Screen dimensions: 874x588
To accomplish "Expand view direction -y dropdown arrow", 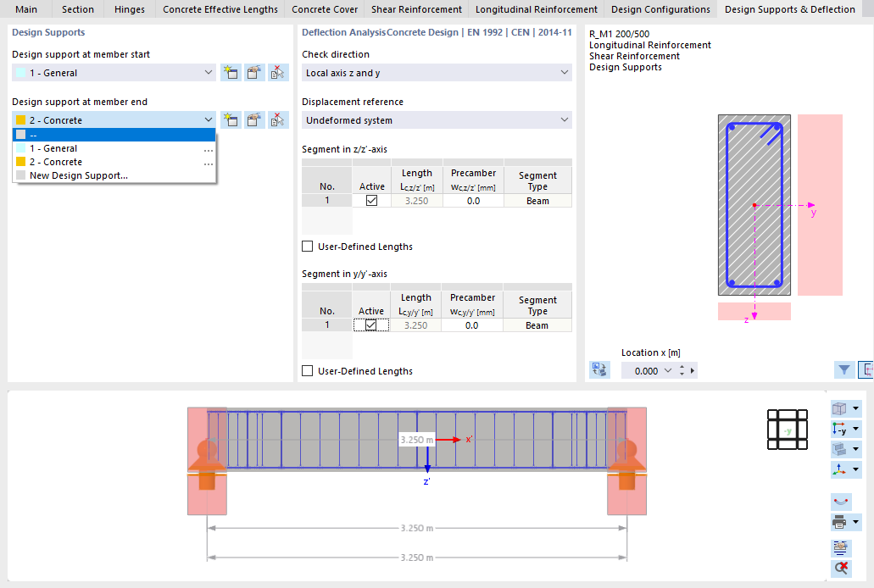I will click(x=855, y=429).
